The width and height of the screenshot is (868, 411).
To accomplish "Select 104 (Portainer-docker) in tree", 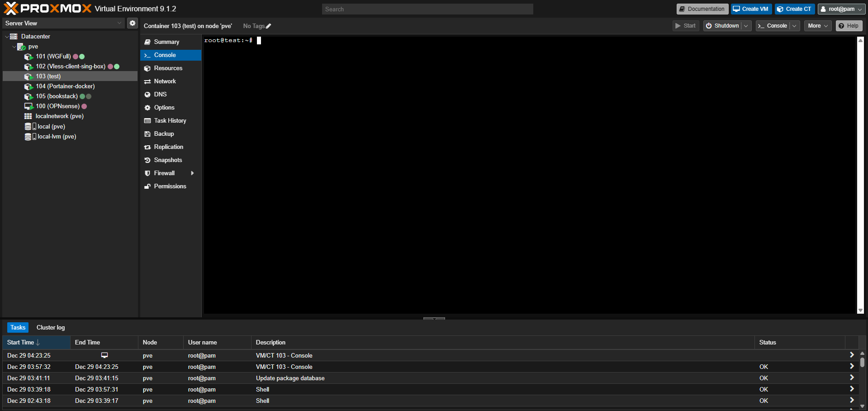I will pyautogui.click(x=70, y=86).
